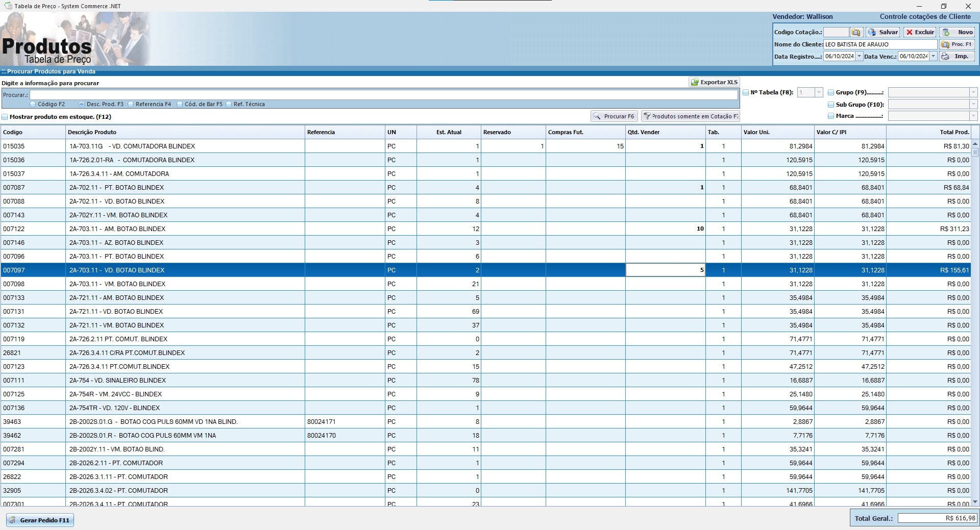Viewport: 980px width, 530px height.
Task: Select the Código F2 search option
Action: tap(33, 104)
